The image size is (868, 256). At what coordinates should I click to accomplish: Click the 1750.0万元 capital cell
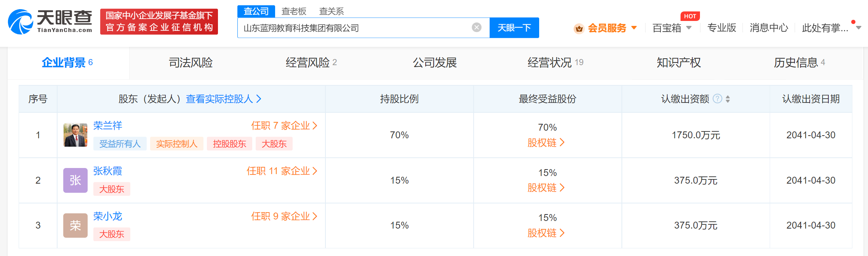click(696, 135)
